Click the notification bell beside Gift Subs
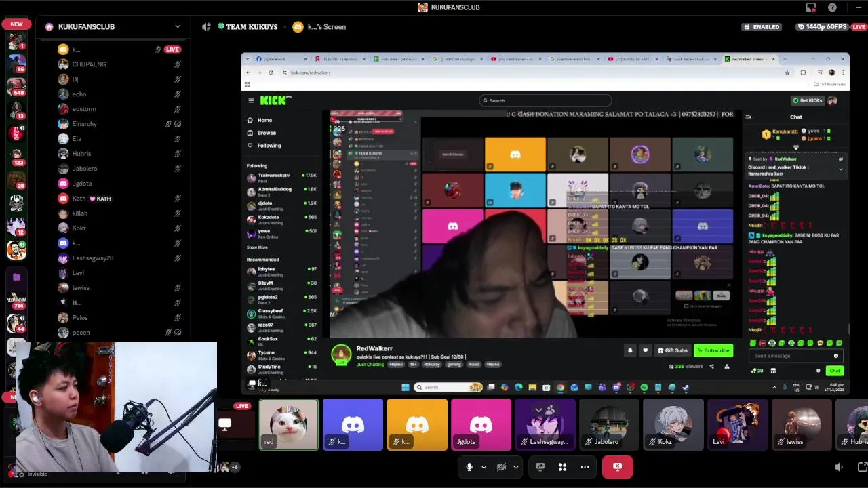The height and width of the screenshot is (488, 868). [630, 350]
